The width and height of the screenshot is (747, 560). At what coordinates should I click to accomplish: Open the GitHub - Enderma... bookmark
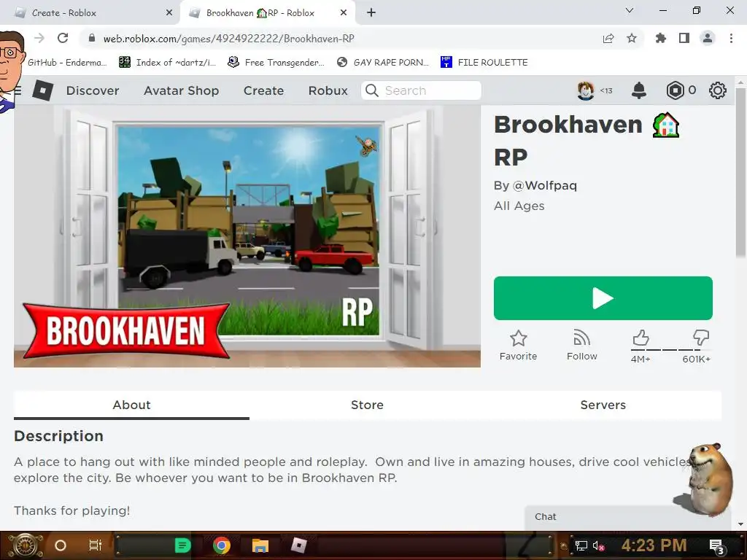pos(67,63)
